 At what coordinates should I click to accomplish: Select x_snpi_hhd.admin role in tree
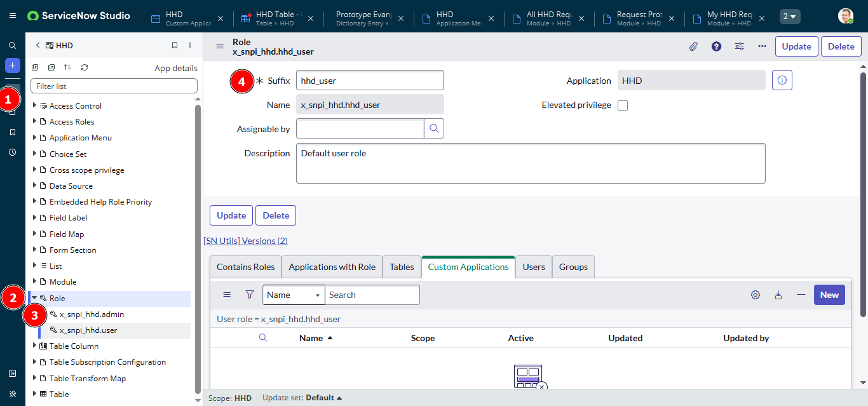pyautogui.click(x=92, y=314)
